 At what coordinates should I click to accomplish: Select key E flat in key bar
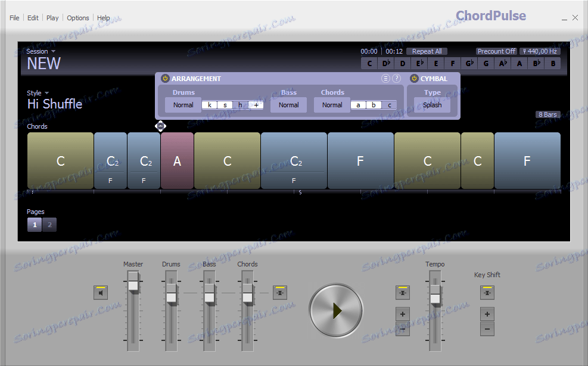[x=419, y=63]
